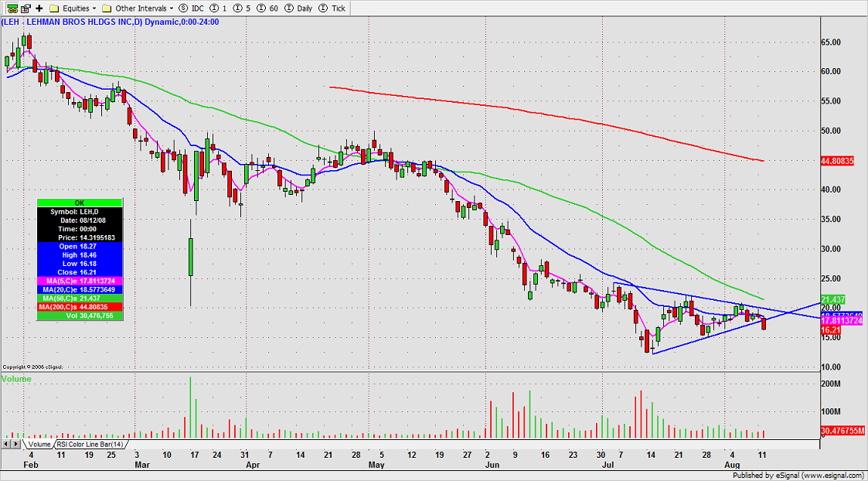
Task: Click the Time: 00:00 row
Action: pyautogui.click(x=80, y=229)
